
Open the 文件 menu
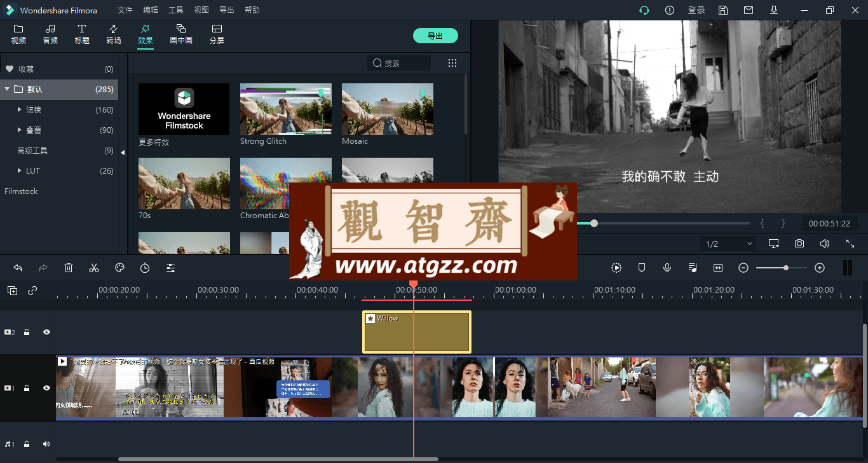pos(125,10)
